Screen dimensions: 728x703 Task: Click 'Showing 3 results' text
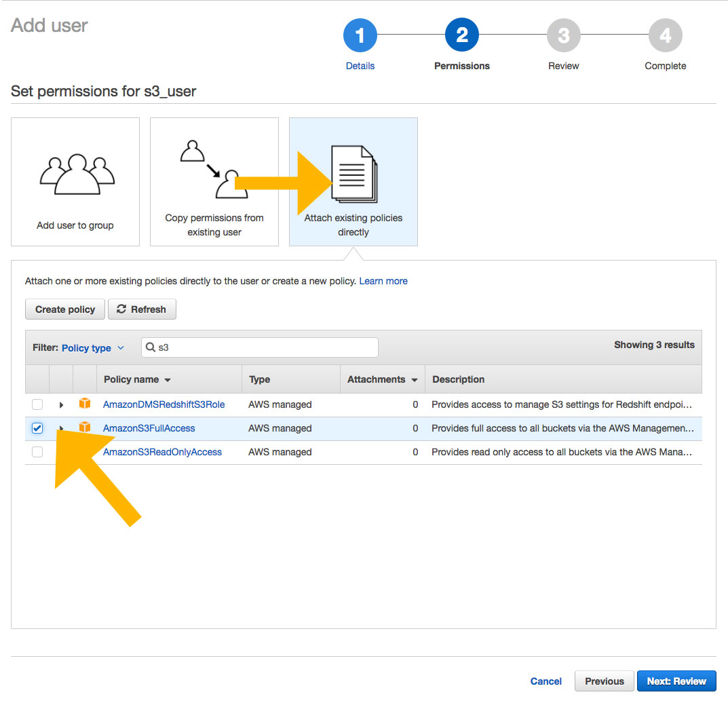[x=654, y=345]
